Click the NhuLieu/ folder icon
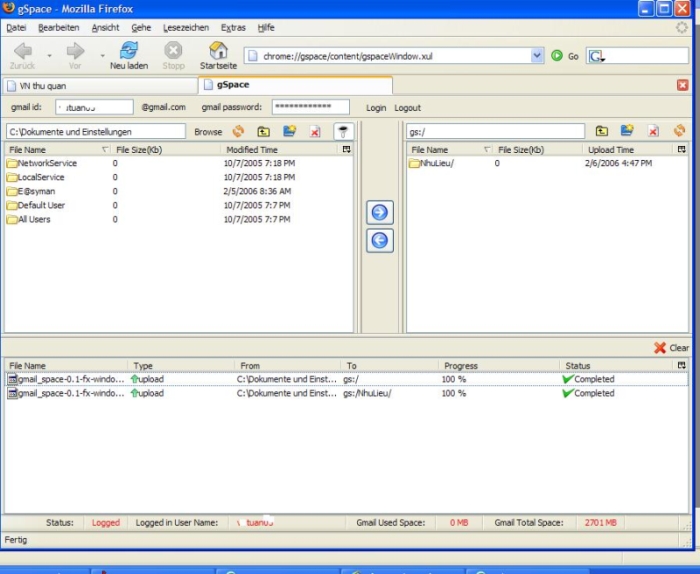 pos(414,163)
